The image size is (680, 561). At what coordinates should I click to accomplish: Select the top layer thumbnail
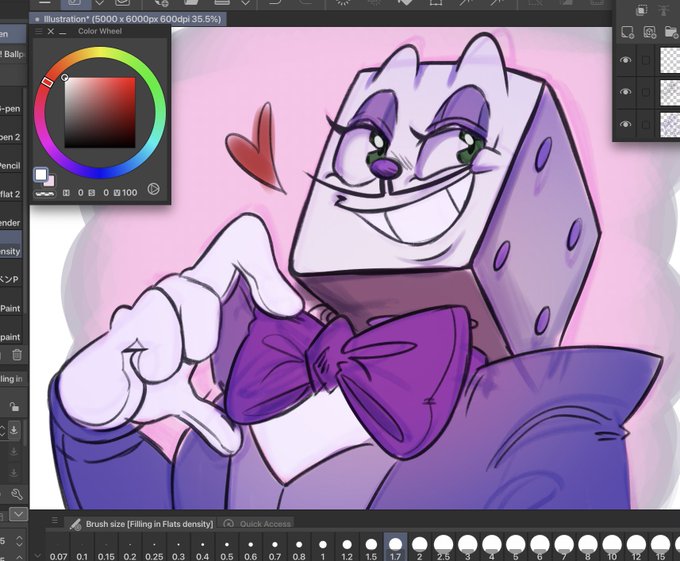(670, 60)
